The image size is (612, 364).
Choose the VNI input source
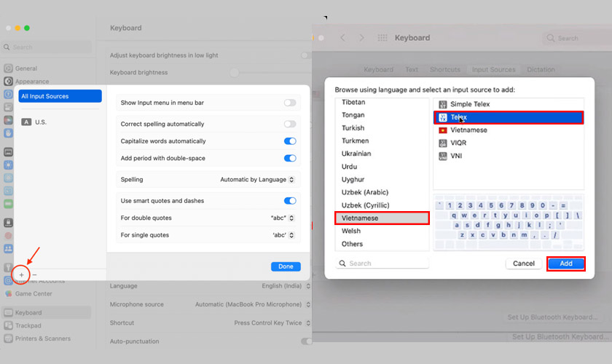click(x=509, y=156)
